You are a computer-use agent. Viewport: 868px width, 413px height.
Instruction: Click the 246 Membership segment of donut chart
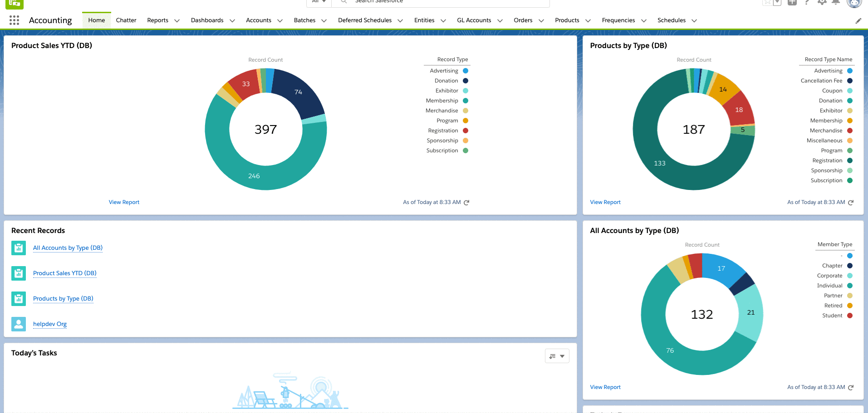point(254,176)
